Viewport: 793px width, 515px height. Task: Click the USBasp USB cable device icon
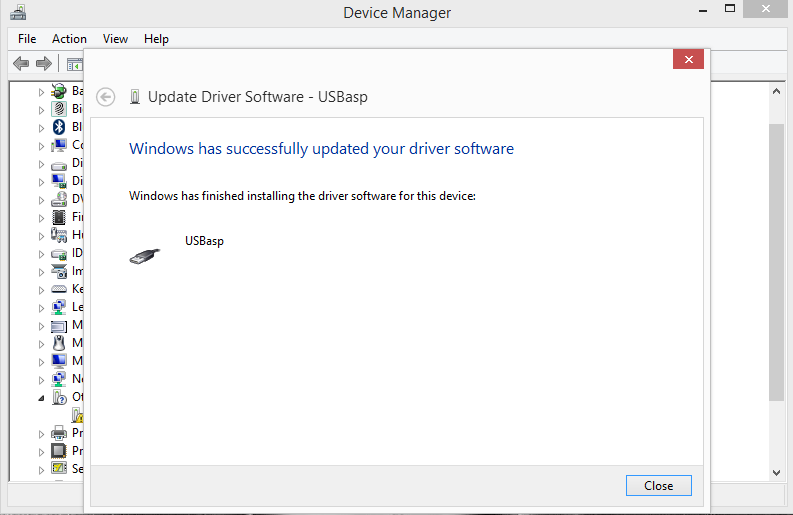point(145,256)
